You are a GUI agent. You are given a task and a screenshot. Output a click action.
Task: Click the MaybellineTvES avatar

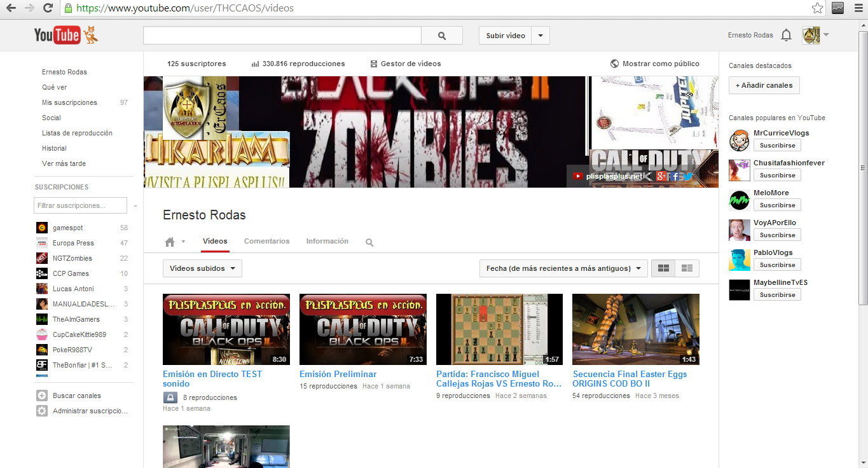pyautogui.click(x=740, y=289)
